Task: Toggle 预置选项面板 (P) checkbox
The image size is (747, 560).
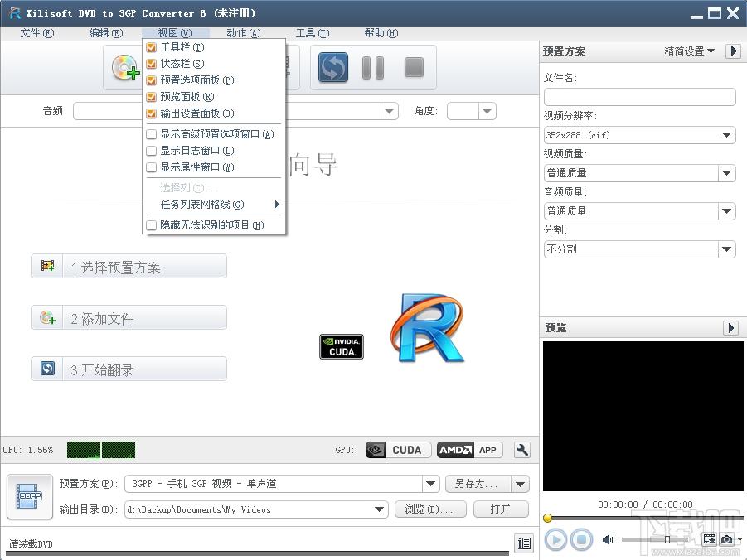Action: pos(152,80)
